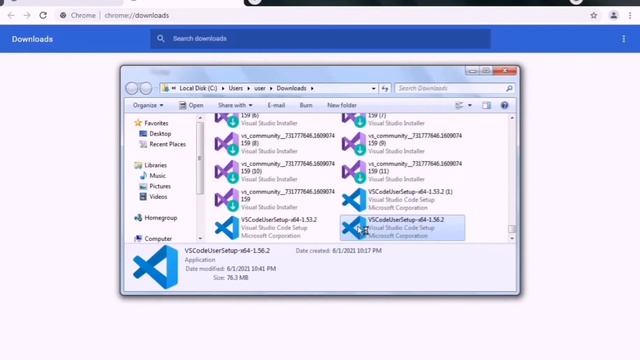Click navigation pane scroll down arrow
Viewport: 640px width, 360px height.
(200, 238)
